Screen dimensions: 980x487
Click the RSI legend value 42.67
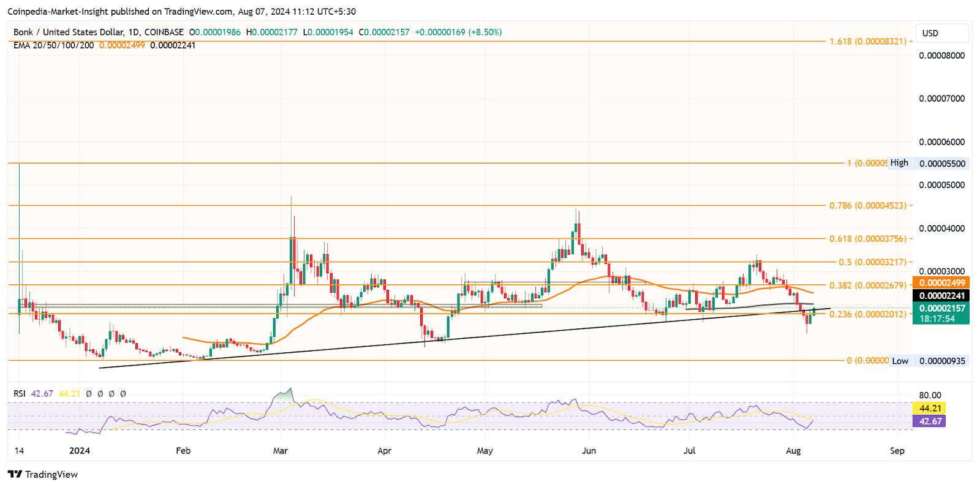point(42,393)
